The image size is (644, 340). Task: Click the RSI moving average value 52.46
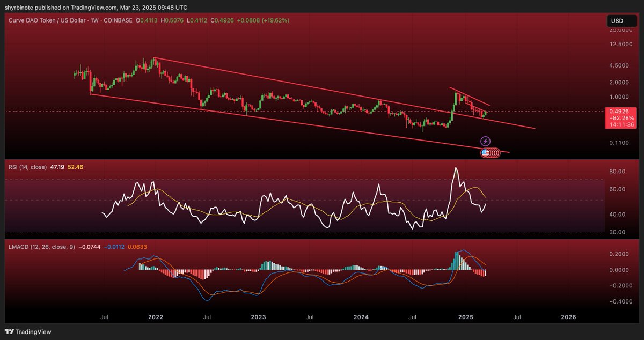76,167
